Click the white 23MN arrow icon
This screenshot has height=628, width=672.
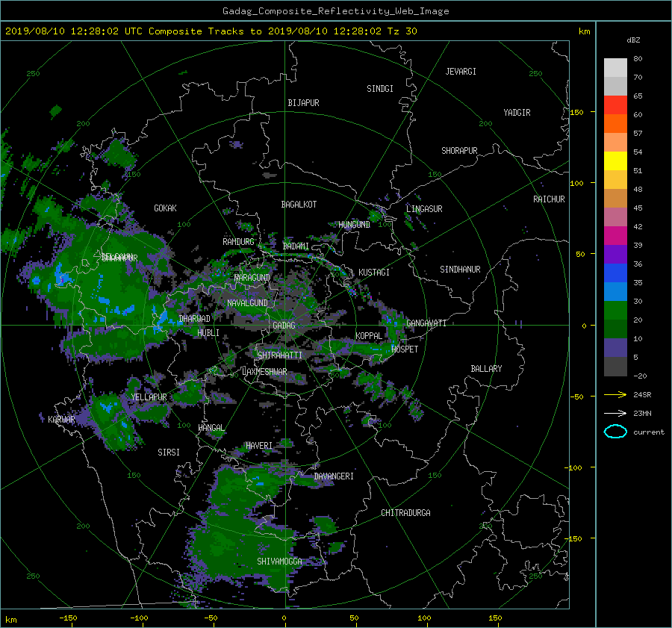615,413
